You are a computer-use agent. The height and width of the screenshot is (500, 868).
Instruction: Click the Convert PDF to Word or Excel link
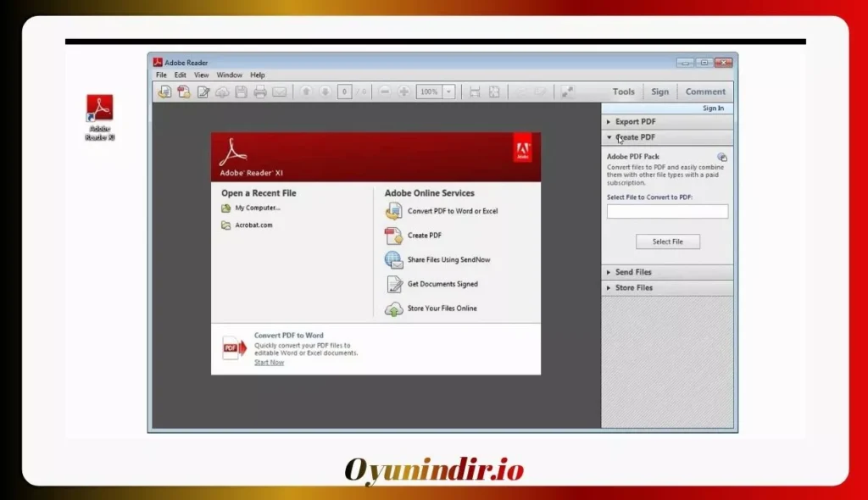453,211
